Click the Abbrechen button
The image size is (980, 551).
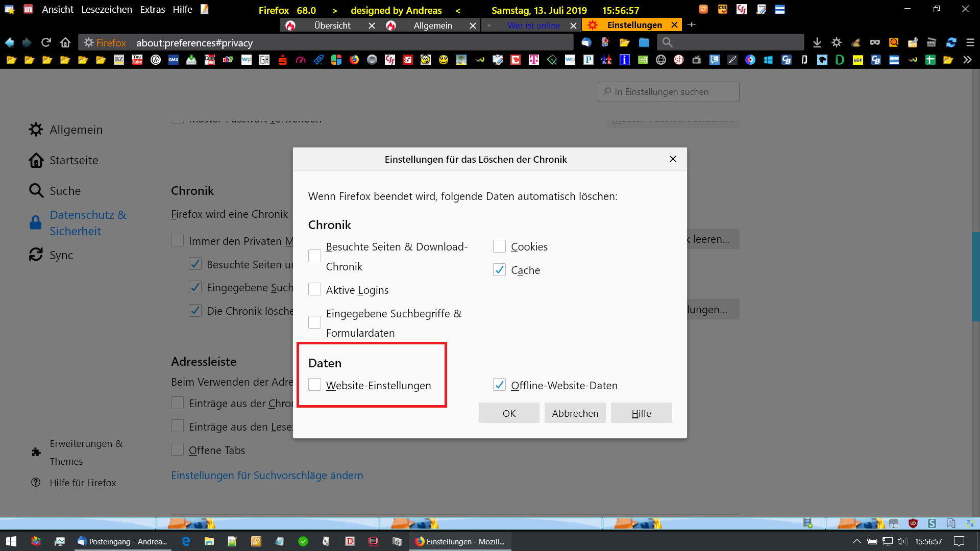pyautogui.click(x=575, y=413)
